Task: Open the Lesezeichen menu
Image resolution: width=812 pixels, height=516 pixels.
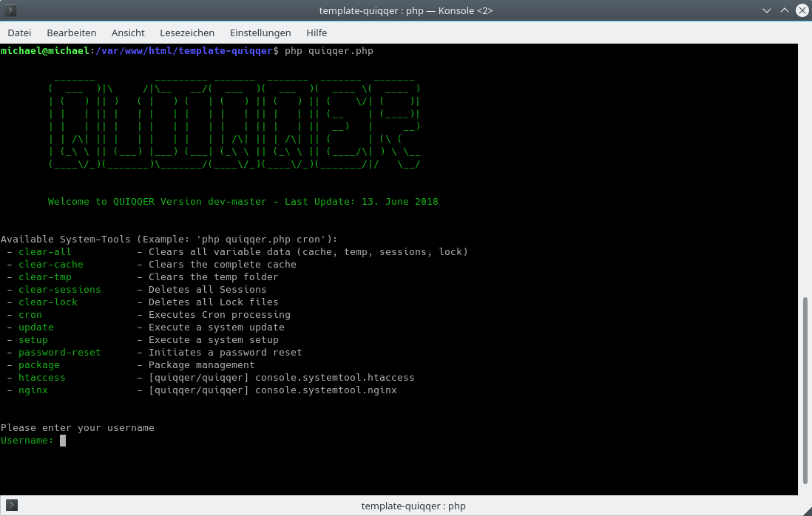Action: tap(187, 33)
